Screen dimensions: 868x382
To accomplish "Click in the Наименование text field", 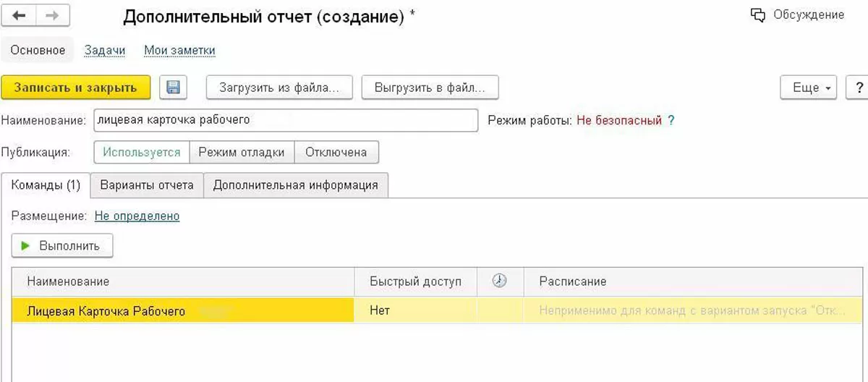I will [x=285, y=121].
